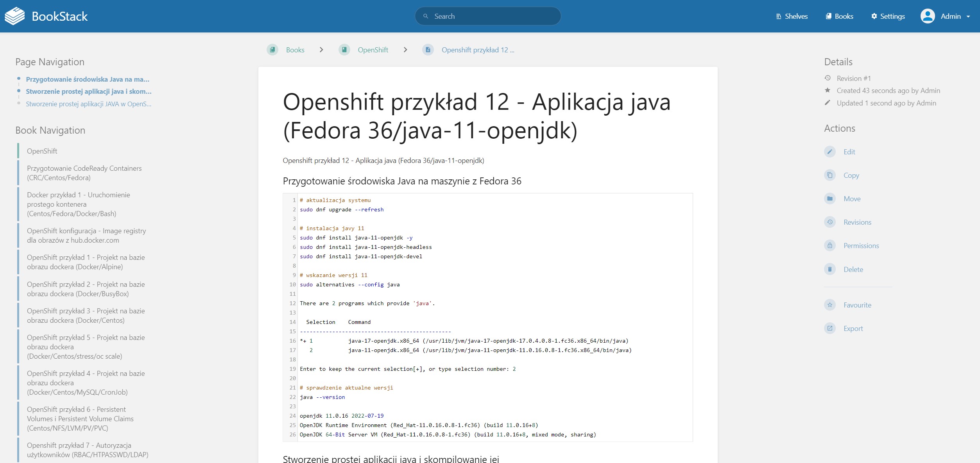980x463 pixels.
Task: Click the Copy page icon
Action: pos(830,175)
